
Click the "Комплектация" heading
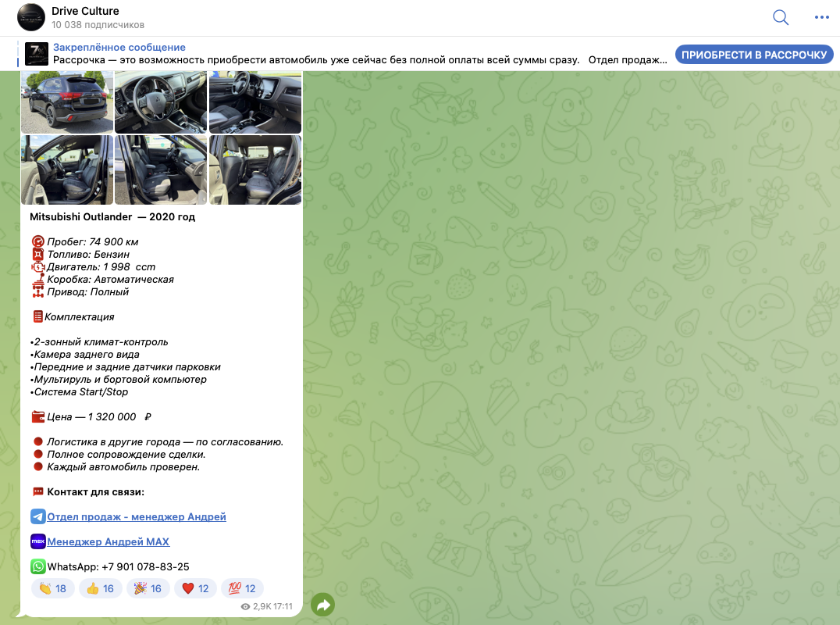(80, 316)
